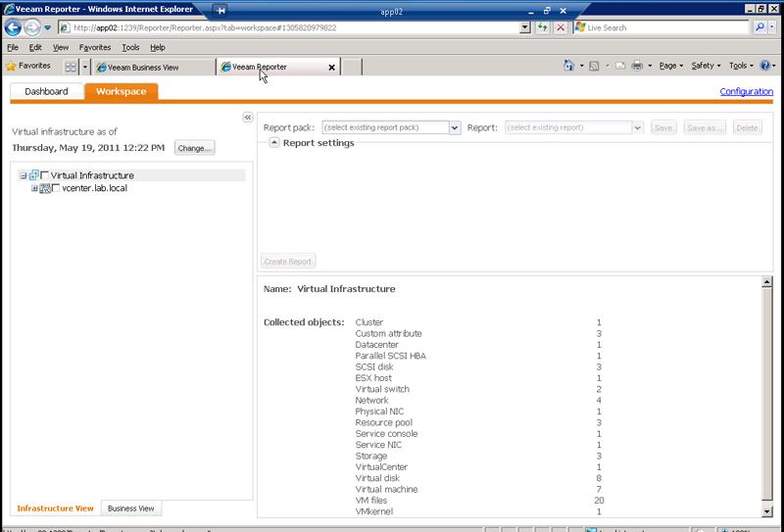
Task: Click the Create Report button
Action: [288, 261]
